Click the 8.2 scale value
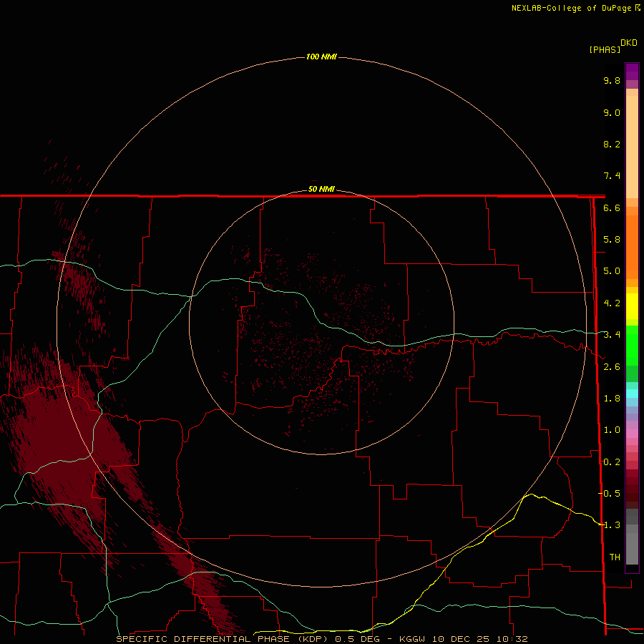 tap(612, 144)
